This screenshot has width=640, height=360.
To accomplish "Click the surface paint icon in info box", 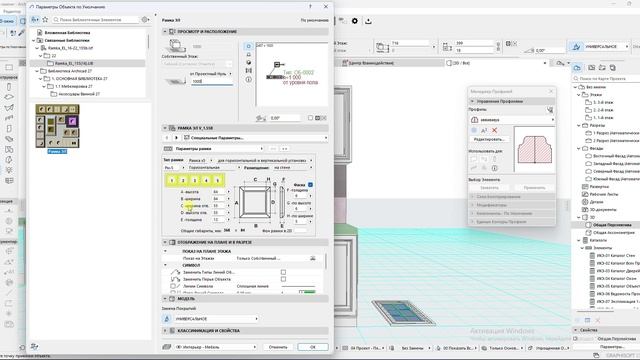I will 576,47.
